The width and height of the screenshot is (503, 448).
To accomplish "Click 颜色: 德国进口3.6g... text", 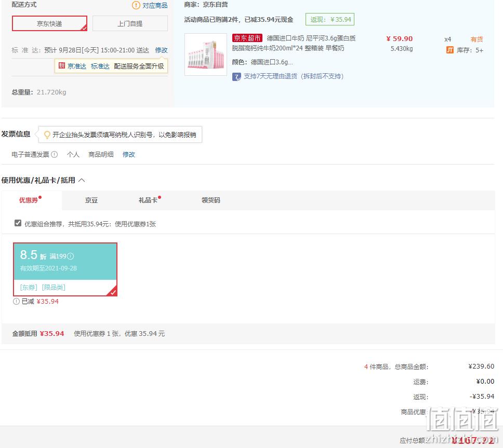I will click(262, 62).
